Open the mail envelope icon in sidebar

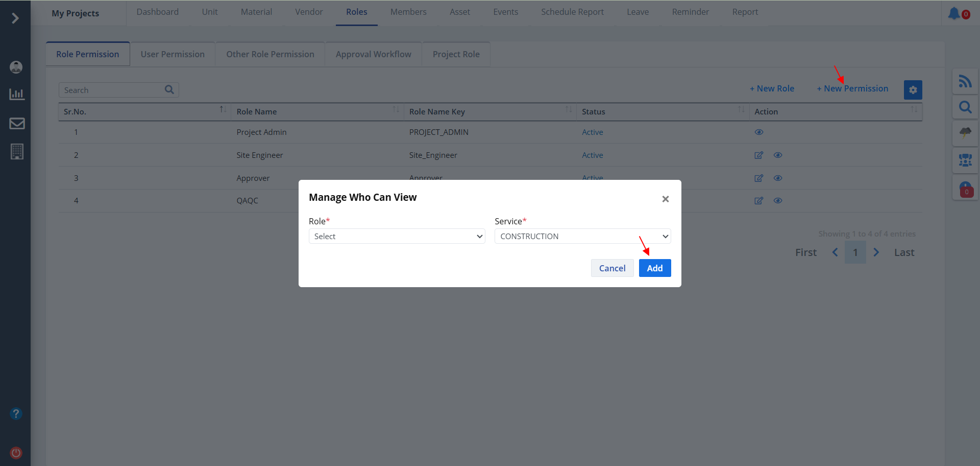(x=17, y=123)
